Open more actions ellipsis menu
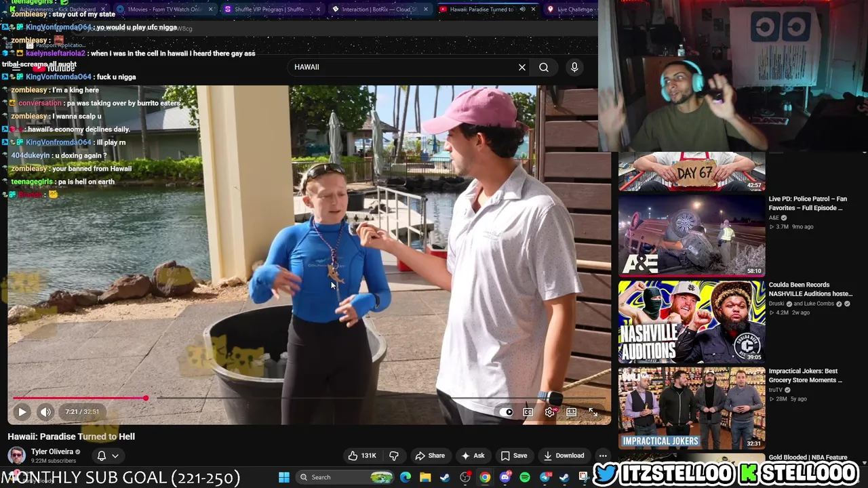Viewport: 868px width, 488px height. (603, 455)
